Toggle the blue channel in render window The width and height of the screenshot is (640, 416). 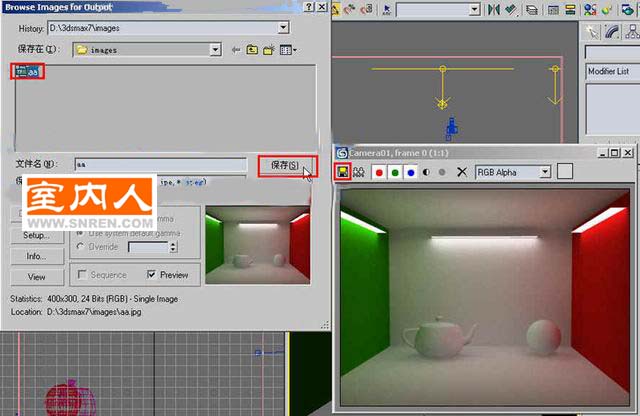click(x=411, y=172)
